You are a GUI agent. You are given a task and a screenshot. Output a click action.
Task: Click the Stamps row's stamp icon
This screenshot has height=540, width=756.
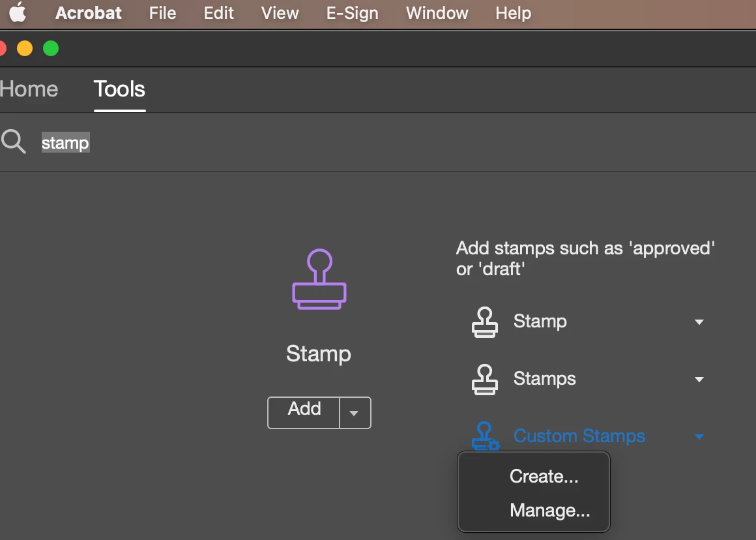point(484,380)
